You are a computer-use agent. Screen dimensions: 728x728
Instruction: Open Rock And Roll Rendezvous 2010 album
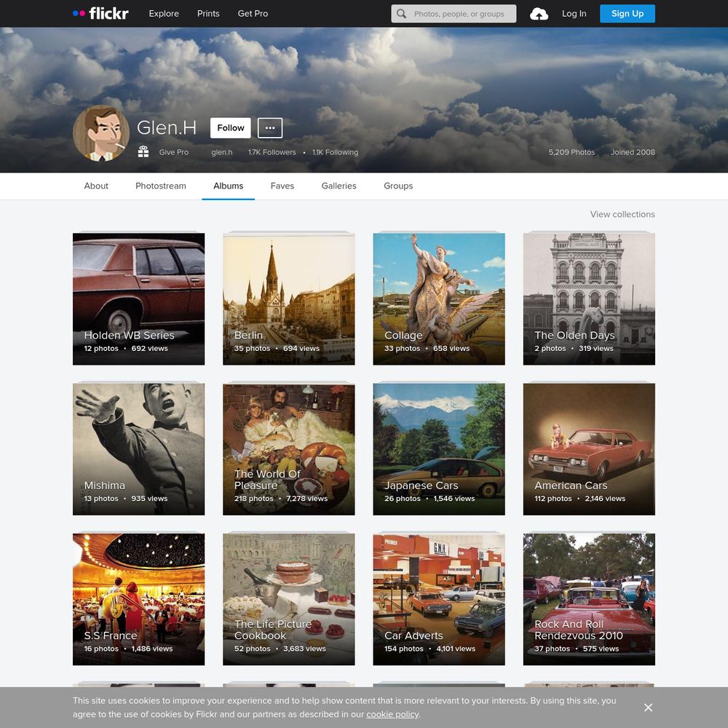point(589,599)
